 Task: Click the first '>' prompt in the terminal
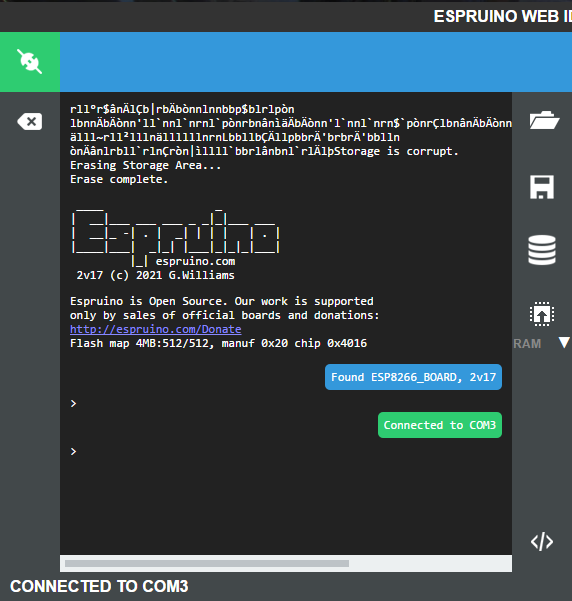point(73,404)
